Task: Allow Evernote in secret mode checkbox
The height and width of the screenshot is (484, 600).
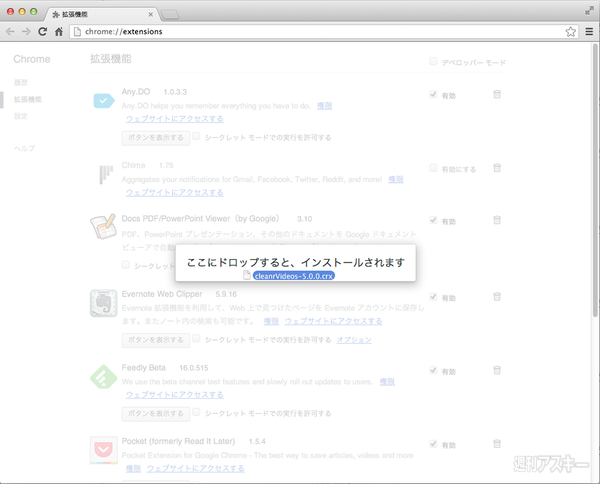Action: point(196,339)
